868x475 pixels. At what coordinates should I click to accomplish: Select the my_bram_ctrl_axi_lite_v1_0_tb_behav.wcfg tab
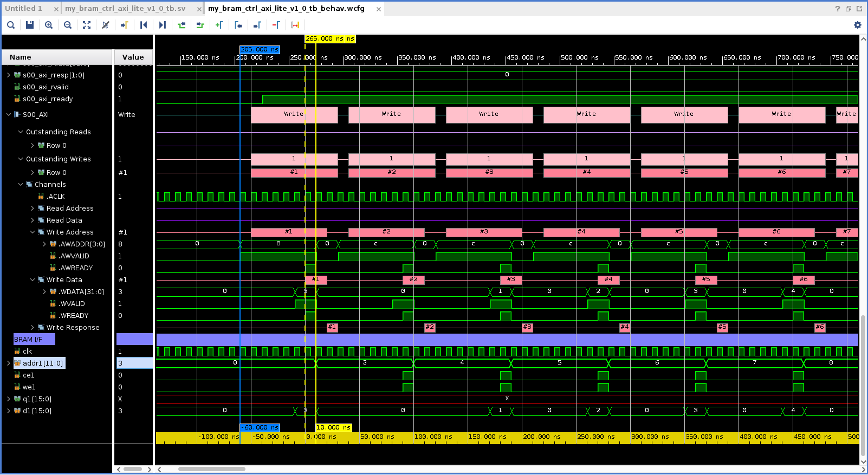click(x=286, y=9)
